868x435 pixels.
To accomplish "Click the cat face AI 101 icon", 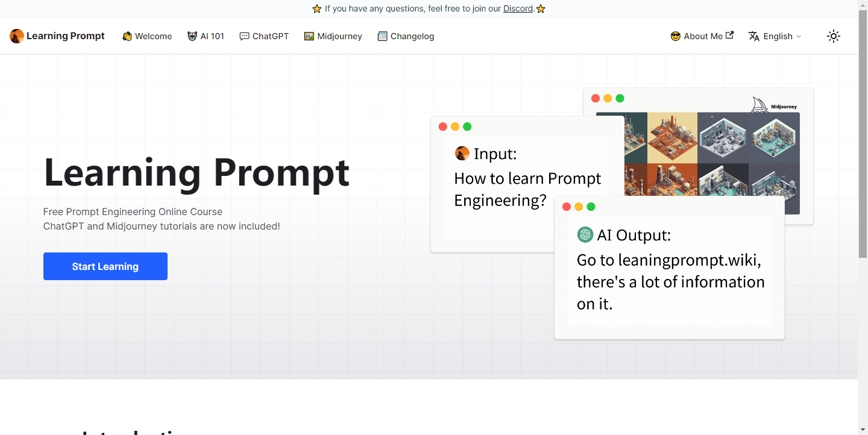I will click(192, 36).
